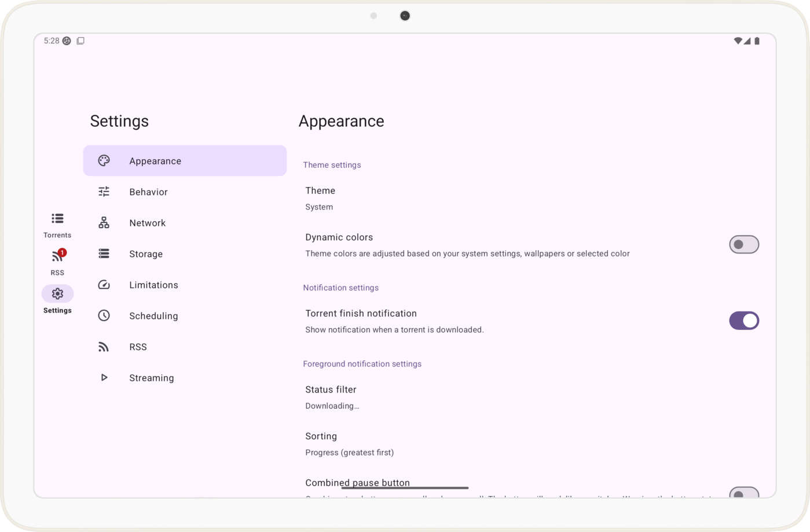The image size is (810, 532).
Task: Click the Storage stack icon
Action: coord(104,254)
